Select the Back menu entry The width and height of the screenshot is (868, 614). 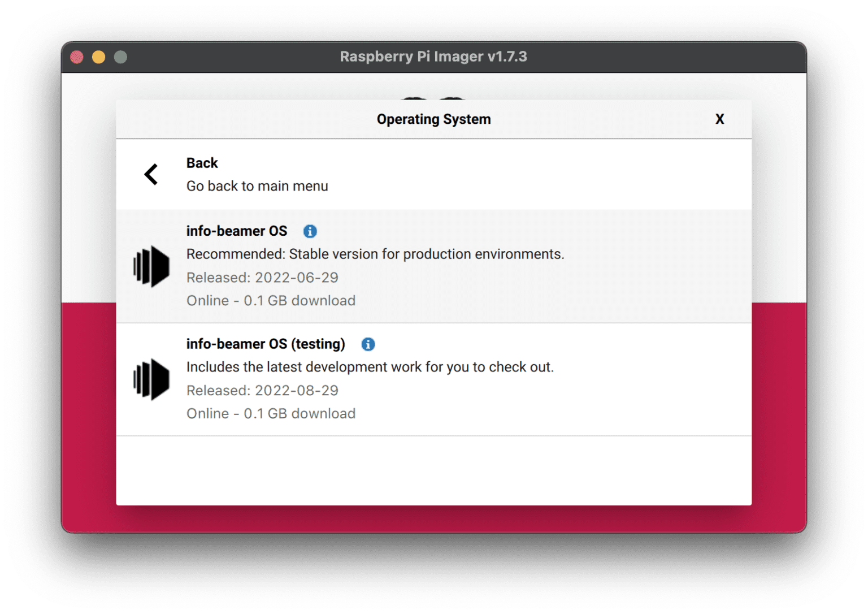click(202, 163)
